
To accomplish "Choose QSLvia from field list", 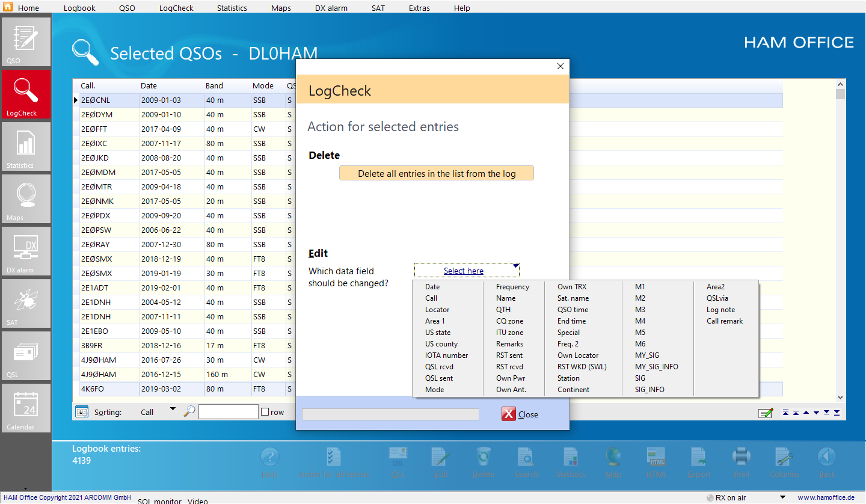I will pos(717,298).
